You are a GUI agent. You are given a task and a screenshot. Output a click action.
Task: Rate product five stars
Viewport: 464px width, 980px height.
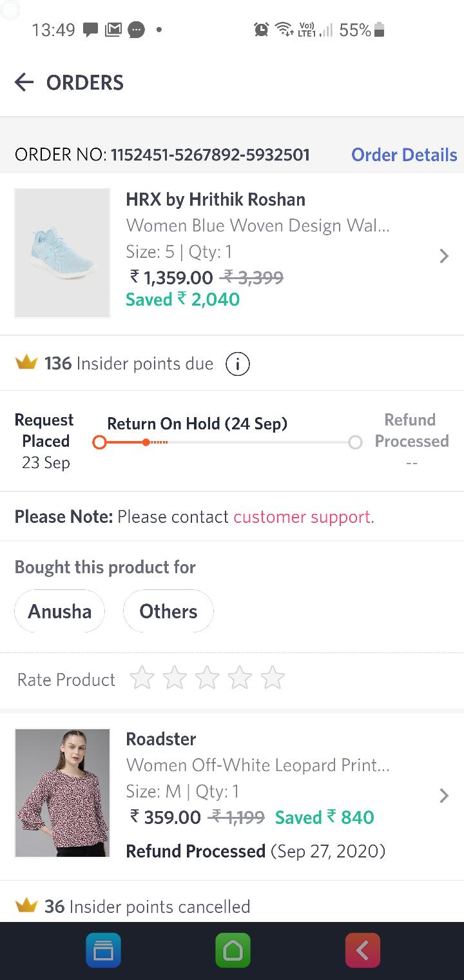[x=273, y=678]
